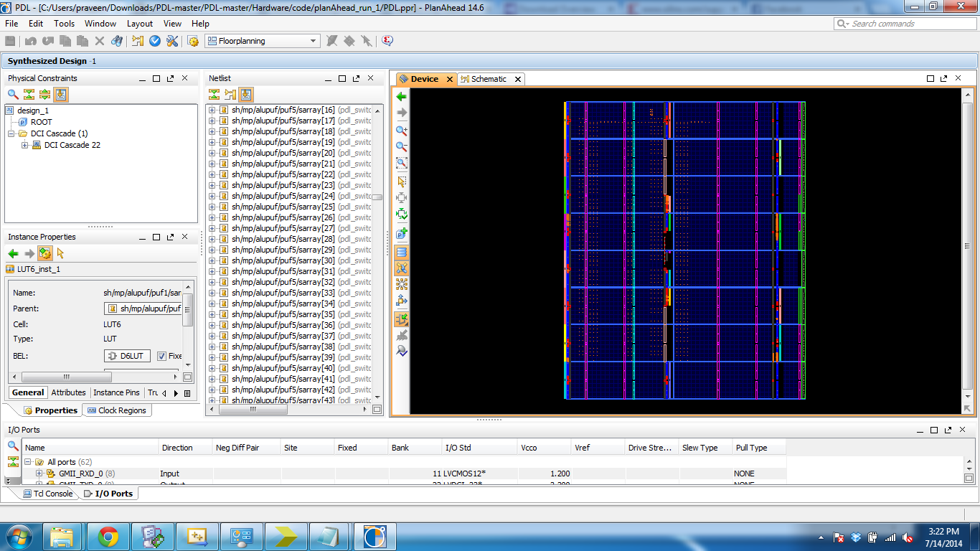The width and height of the screenshot is (980, 551).
Task: Expand the DCI Cascade 22 tree node
Action: [25, 145]
